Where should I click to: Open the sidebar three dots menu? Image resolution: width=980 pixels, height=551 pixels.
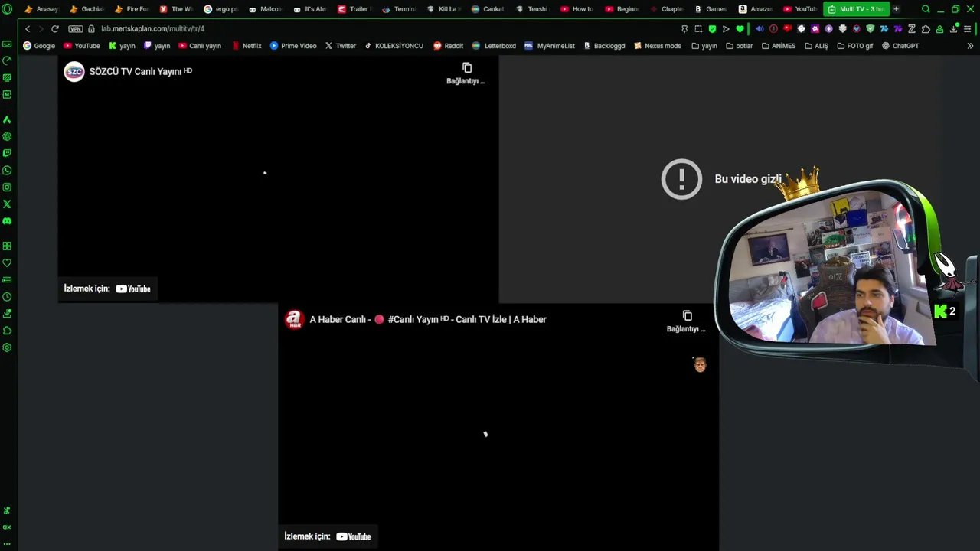click(x=7, y=543)
